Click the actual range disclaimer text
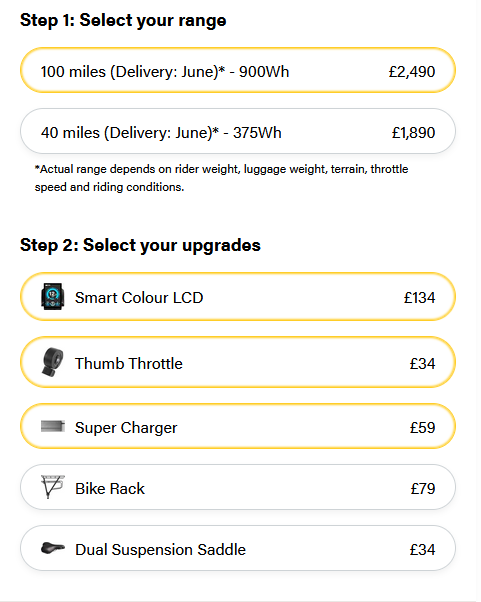The height and width of the screenshot is (602, 481). click(x=221, y=178)
